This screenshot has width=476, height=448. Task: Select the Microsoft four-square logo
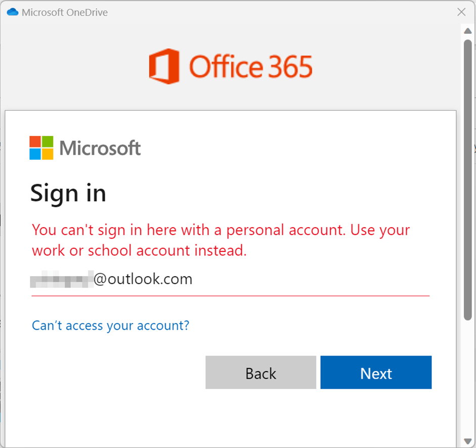coord(42,148)
